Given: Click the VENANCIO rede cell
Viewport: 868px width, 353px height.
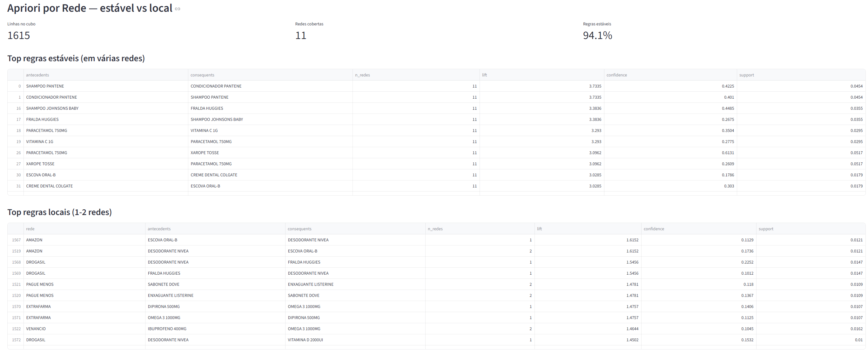Looking at the screenshot, I should [84, 329].
